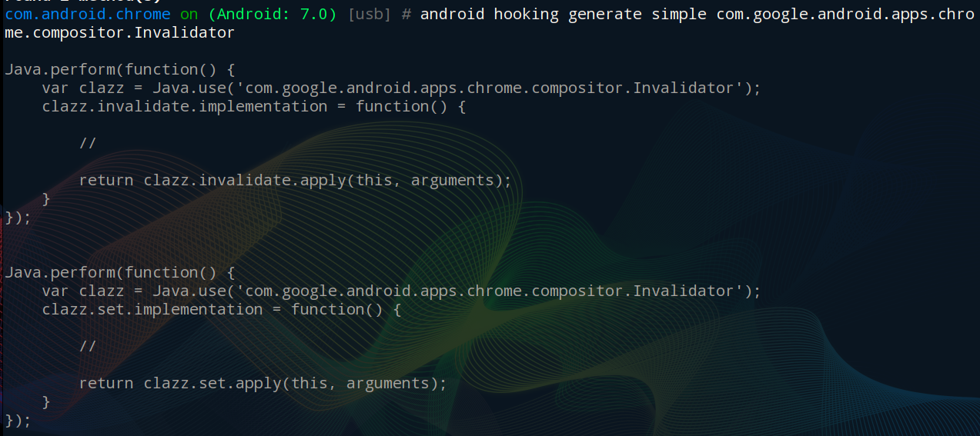The height and width of the screenshot is (436, 980).
Task: Click the "return clazz.set.apply" line
Action: point(263,384)
